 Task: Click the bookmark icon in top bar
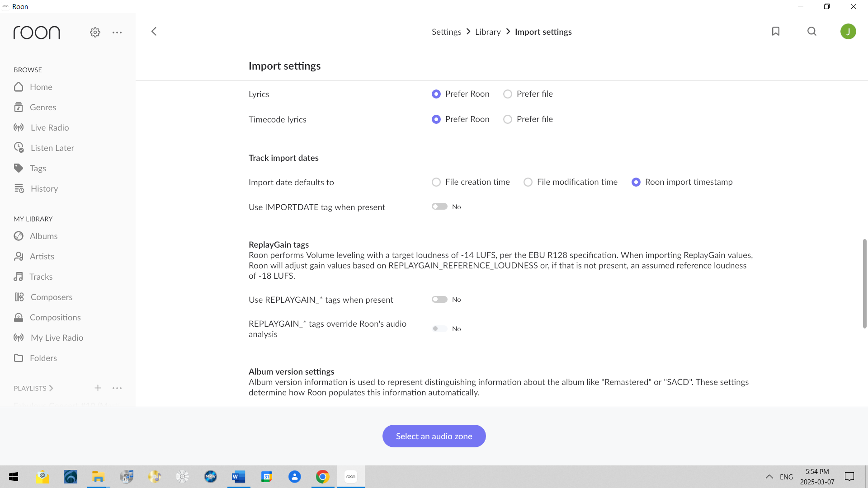(x=776, y=31)
